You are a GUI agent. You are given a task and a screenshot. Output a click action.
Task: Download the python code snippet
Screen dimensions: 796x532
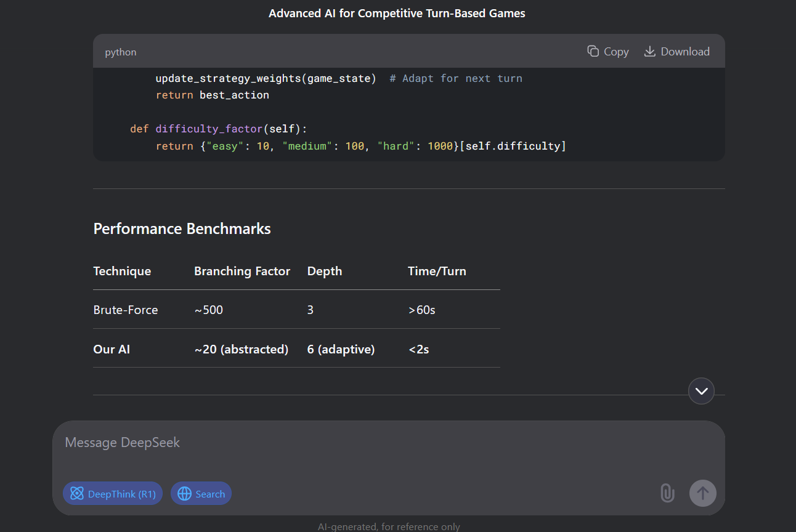676,52
